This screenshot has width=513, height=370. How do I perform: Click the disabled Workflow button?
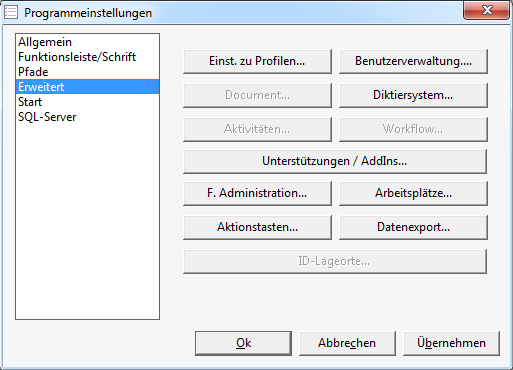tap(413, 129)
